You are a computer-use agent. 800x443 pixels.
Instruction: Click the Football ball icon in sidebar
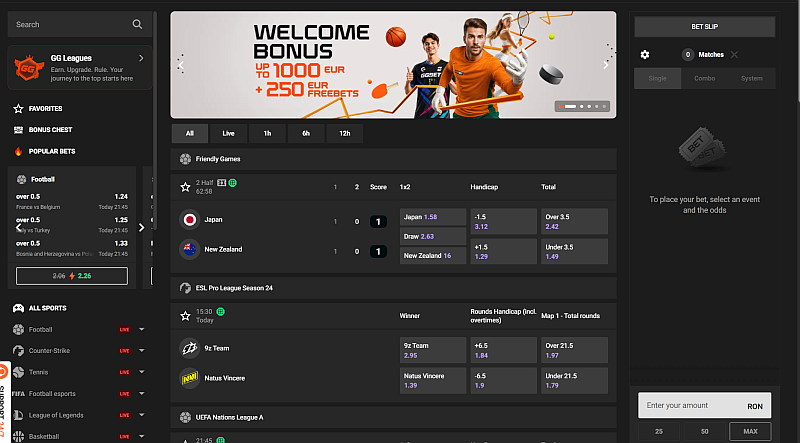point(18,329)
